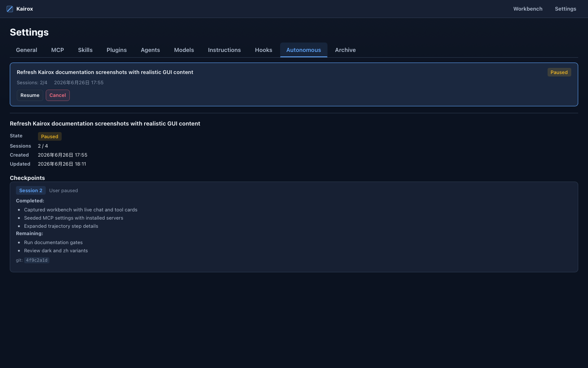Cancel the autonomous task
This screenshot has width=588, height=368.
point(58,95)
